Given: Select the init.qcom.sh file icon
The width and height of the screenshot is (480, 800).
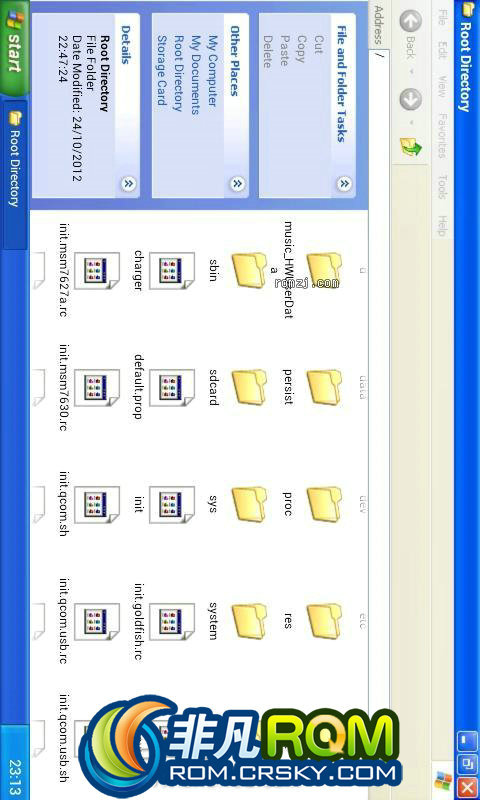Looking at the screenshot, I should click(x=97, y=505).
